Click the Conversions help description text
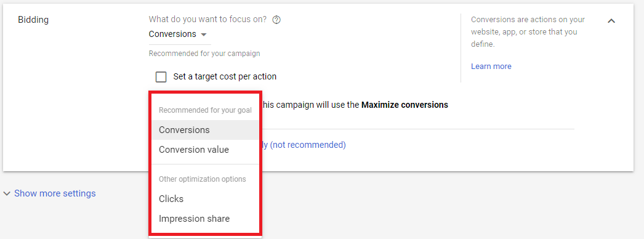Image resolution: width=644 pixels, height=239 pixels. [528, 31]
